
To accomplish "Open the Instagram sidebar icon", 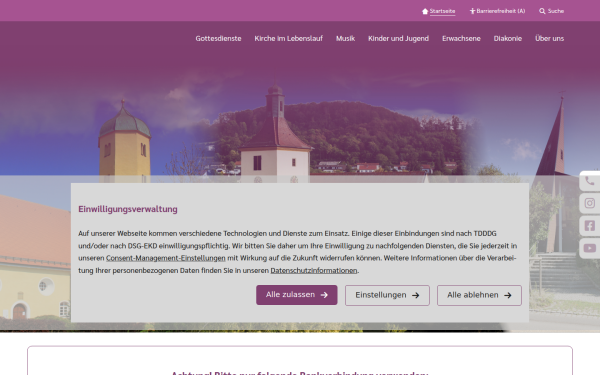I will coord(590,203).
